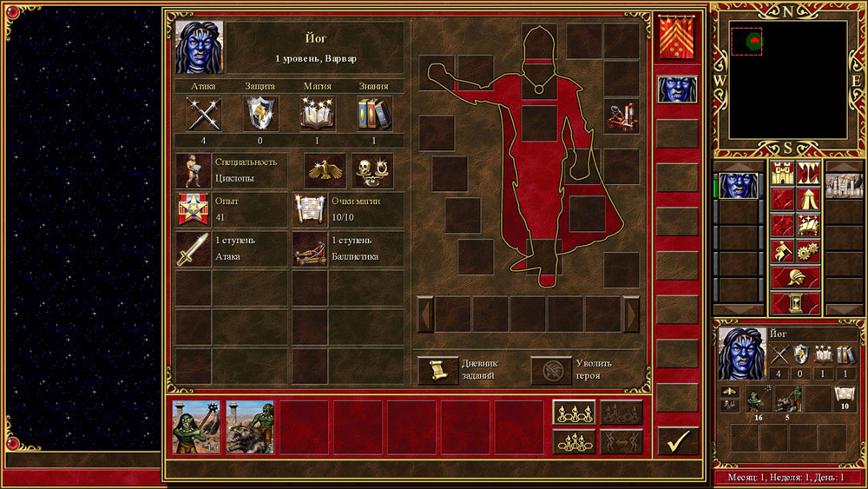Screen dimensions: 868x489
Task: Open the Циклопы specialty icon
Action: tap(193, 171)
